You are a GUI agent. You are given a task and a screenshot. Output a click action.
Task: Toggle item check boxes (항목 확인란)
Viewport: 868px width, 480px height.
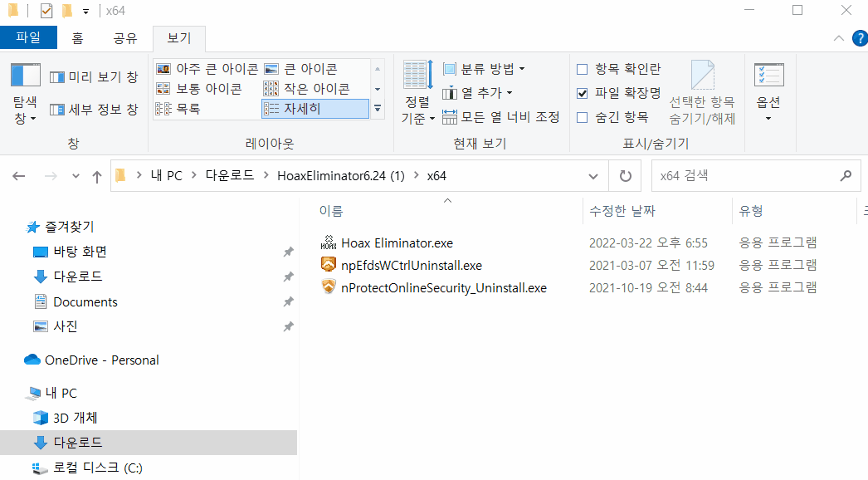[583, 69]
